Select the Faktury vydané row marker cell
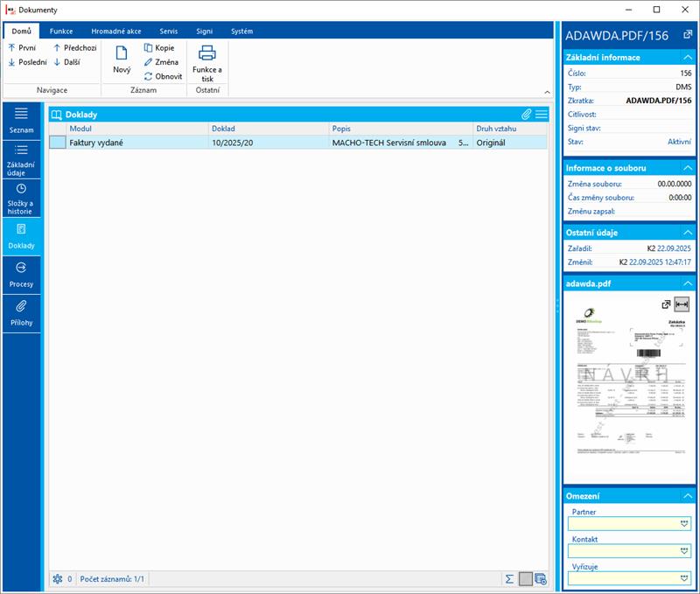Image resolution: width=700 pixels, height=594 pixels. tap(58, 143)
